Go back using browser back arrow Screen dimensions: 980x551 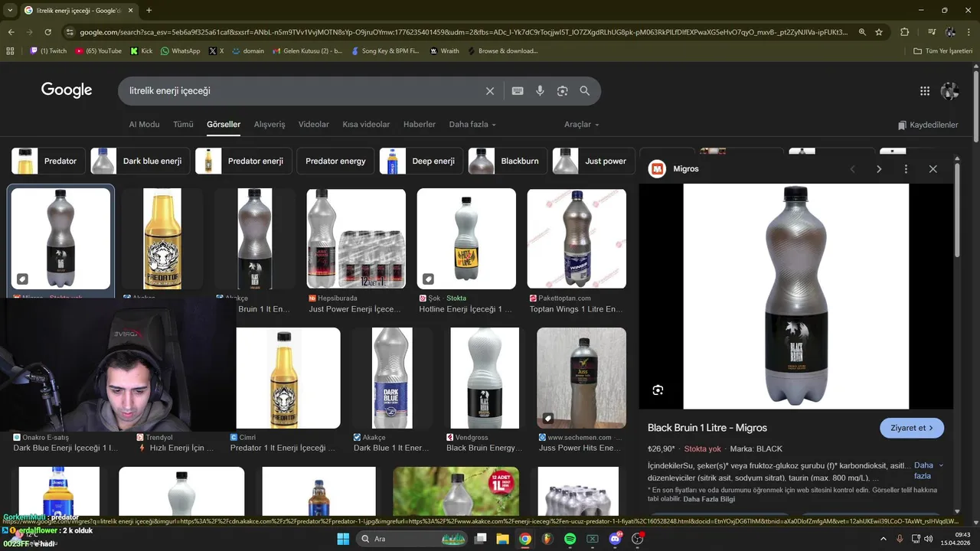click(x=11, y=32)
